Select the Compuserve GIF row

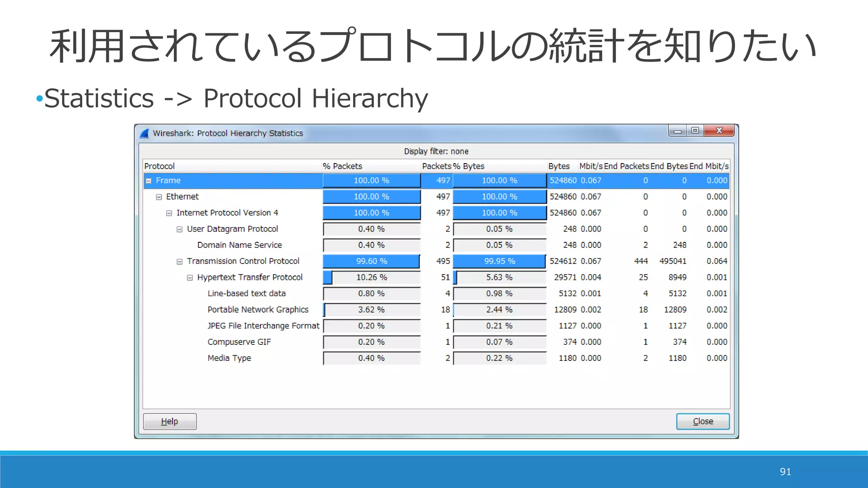436,341
